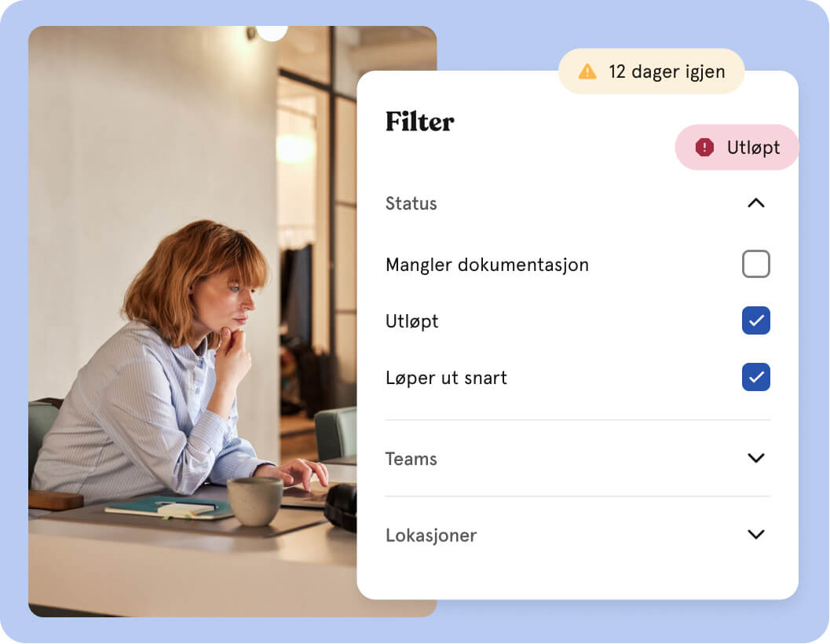Screen dimensions: 830x644
Task: Uncheck the Utløpt checkbox
Action: [x=755, y=320]
